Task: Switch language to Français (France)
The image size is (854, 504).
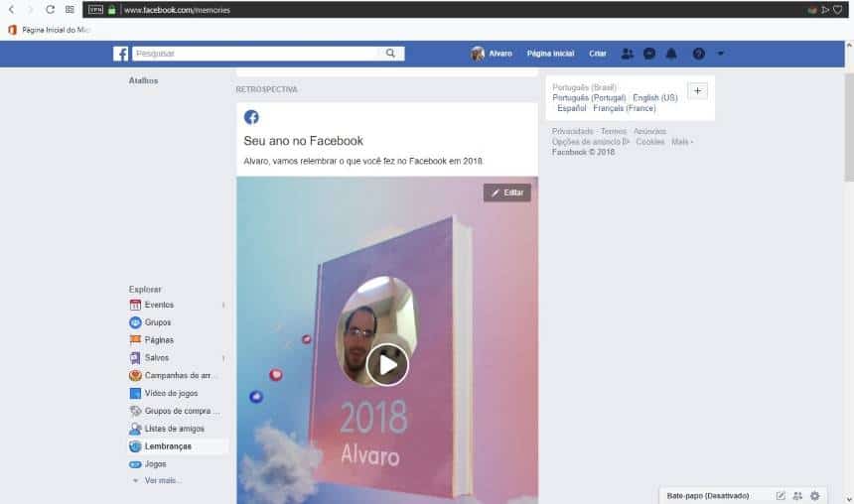Action: click(625, 108)
